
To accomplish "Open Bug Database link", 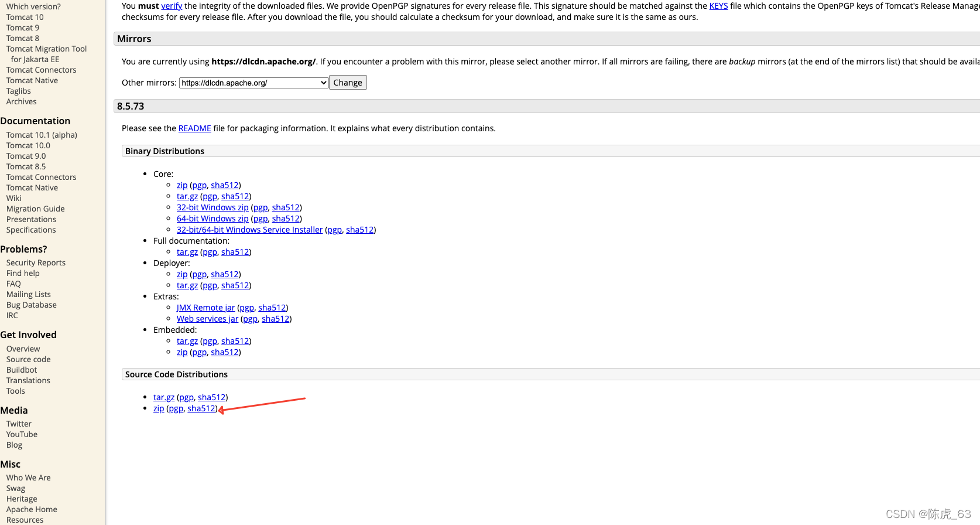I will coord(31,305).
